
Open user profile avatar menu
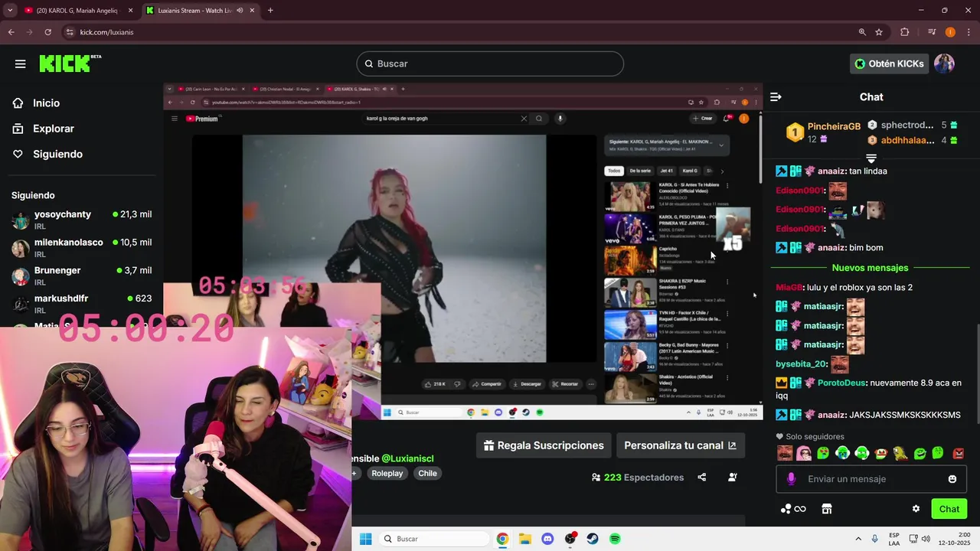click(944, 64)
